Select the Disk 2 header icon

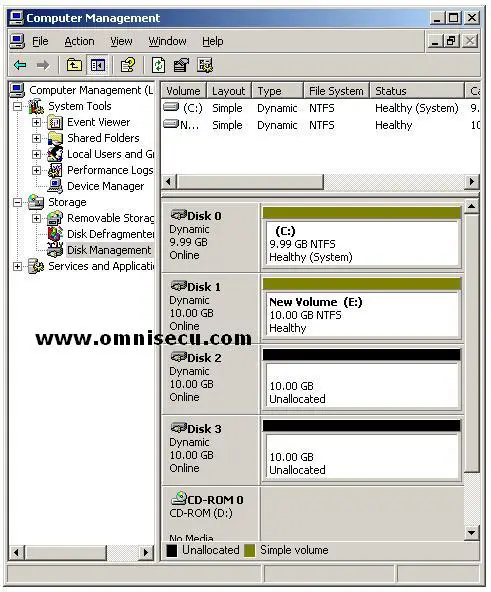179,357
